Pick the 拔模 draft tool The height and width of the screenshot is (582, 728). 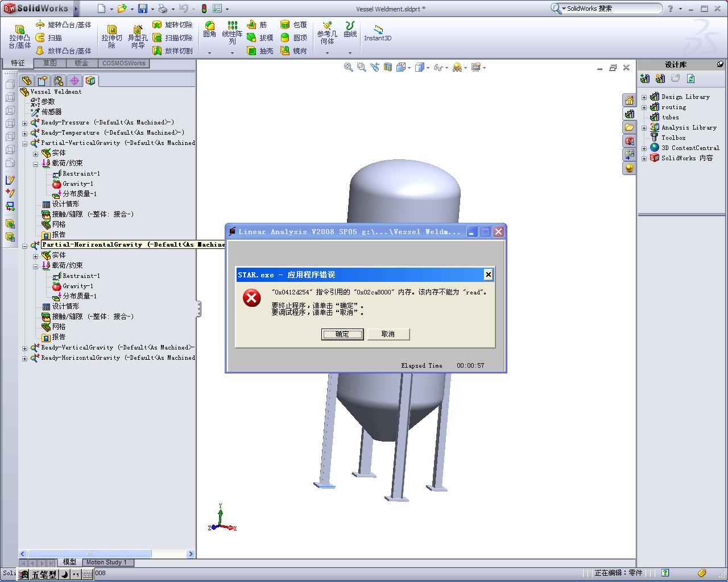260,38
